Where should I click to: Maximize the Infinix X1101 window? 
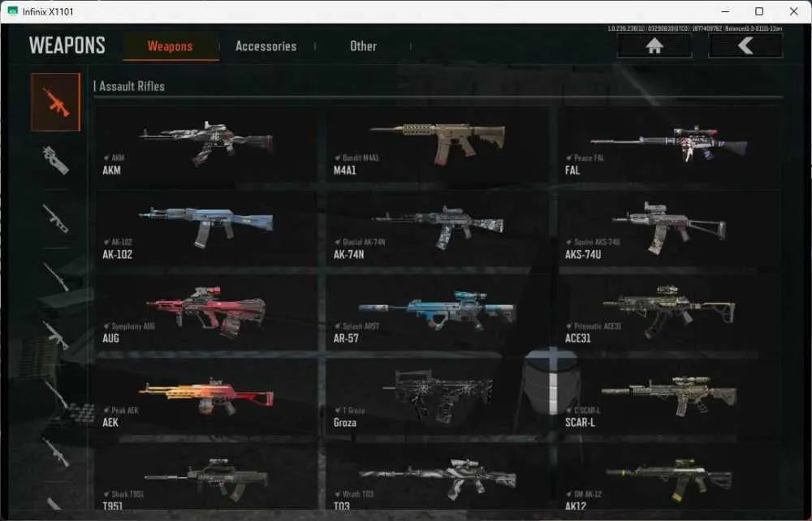pyautogui.click(x=759, y=11)
